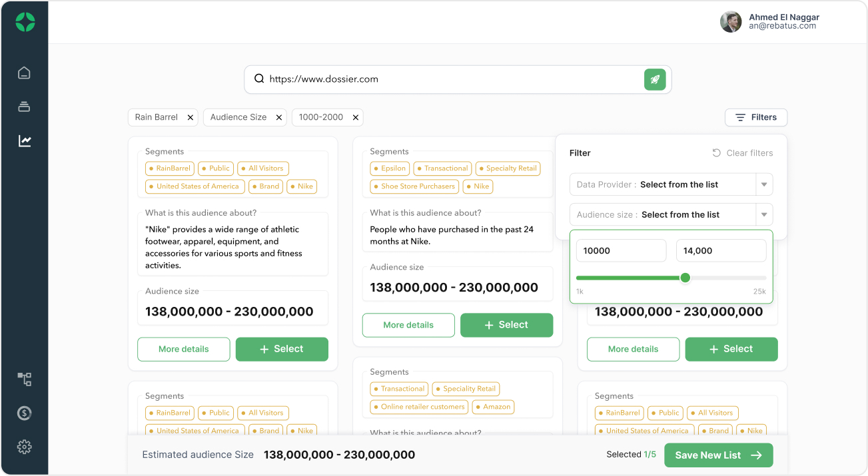This screenshot has width=868, height=476.
Task: Click the Online retailer customers tag
Action: (420, 407)
